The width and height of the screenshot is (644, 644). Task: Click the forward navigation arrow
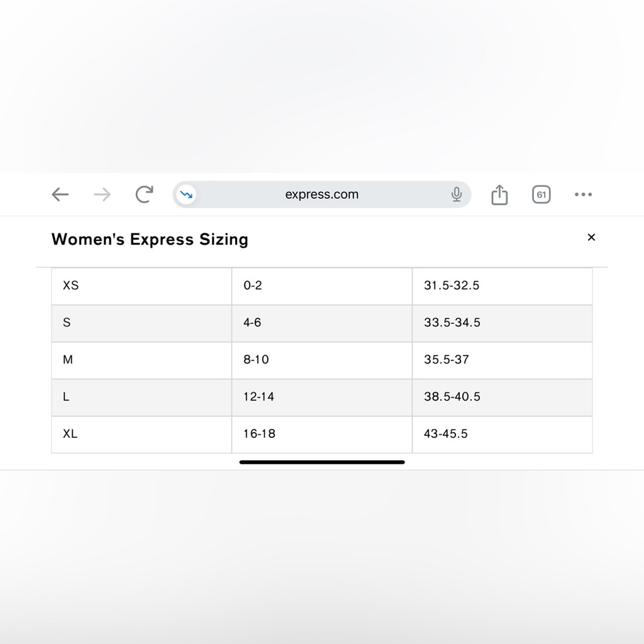click(x=102, y=194)
